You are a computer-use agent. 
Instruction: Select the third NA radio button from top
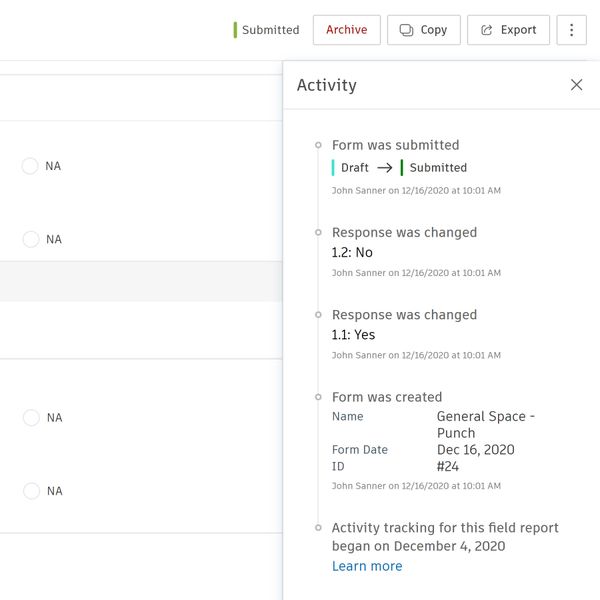click(30, 418)
